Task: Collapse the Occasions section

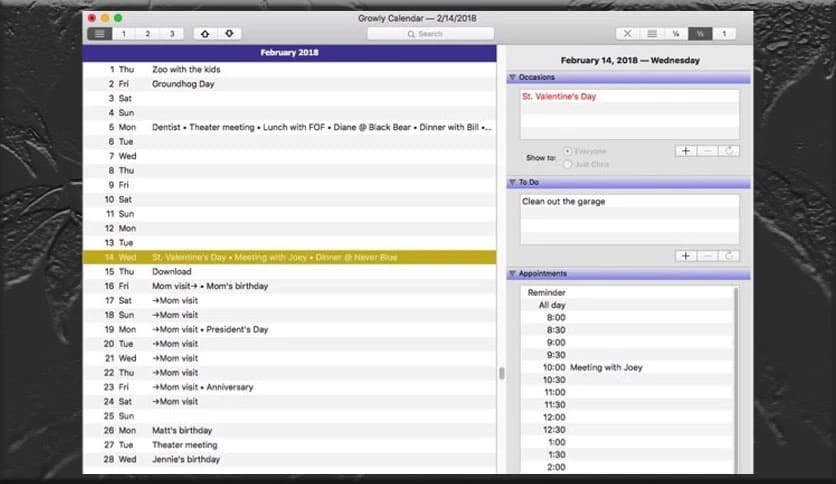Action: pyautogui.click(x=512, y=77)
